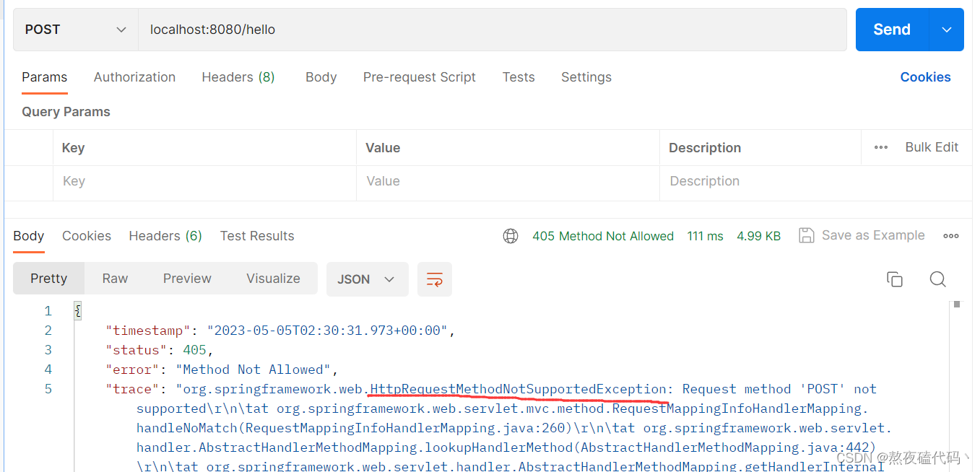This screenshot has width=980, height=472.
Task: Search within the response
Action: pyautogui.click(x=938, y=279)
